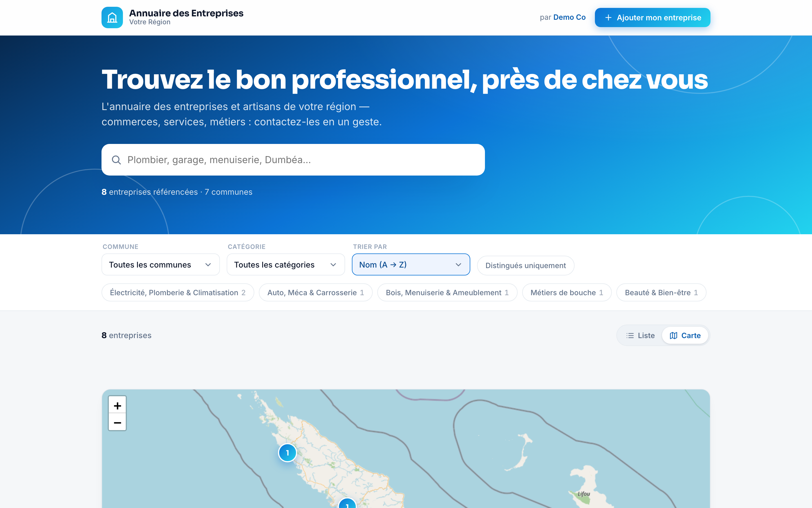Viewport: 812px width, 508px height.
Task: Click the CATÉGORIE filter label
Action: pos(247,247)
